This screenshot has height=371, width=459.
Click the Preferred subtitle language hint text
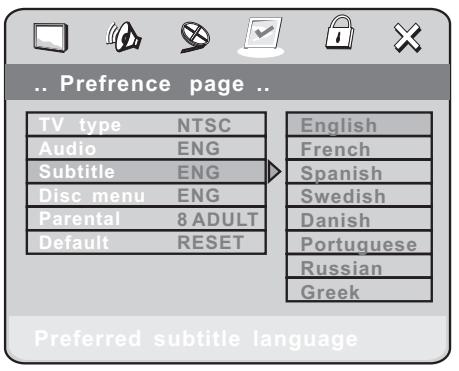pyautogui.click(x=196, y=339)
